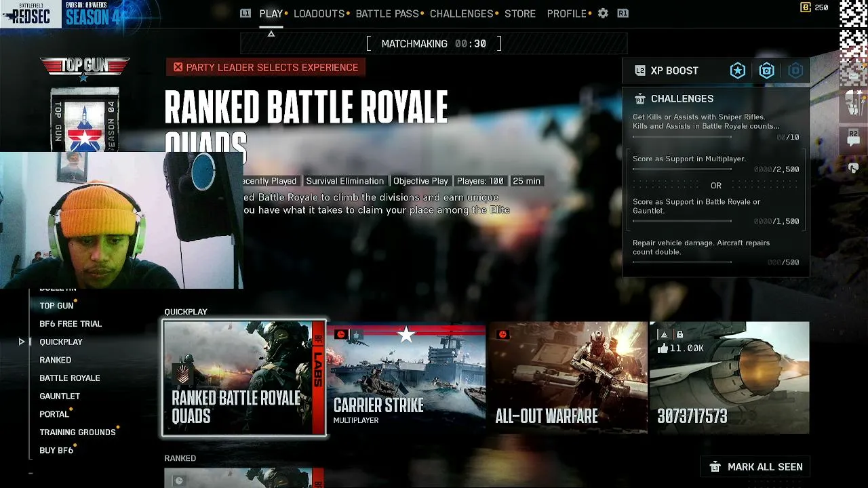Go to the CHALLENGES tab in top navigation
Viewport: 868px width, 488px height.
click(461, 14)
